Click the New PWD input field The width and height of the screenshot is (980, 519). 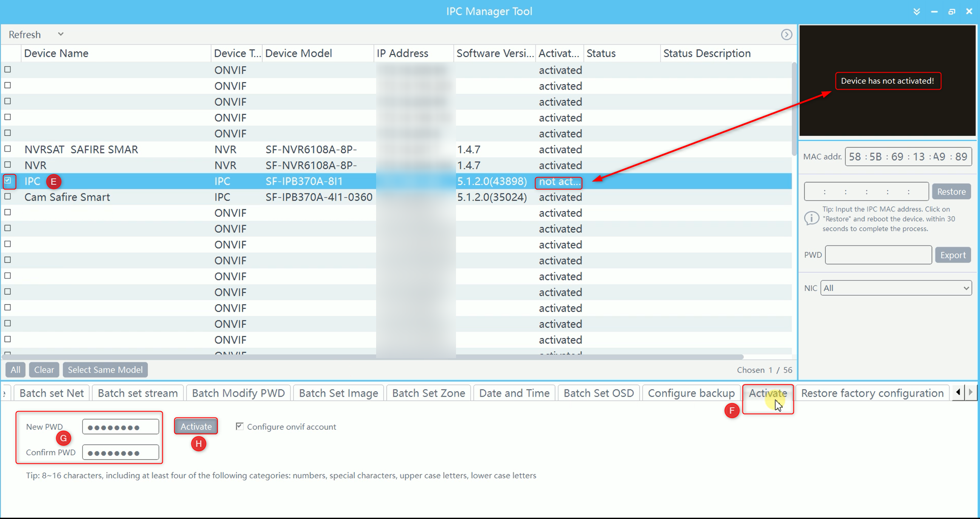[x=121, y=427]
